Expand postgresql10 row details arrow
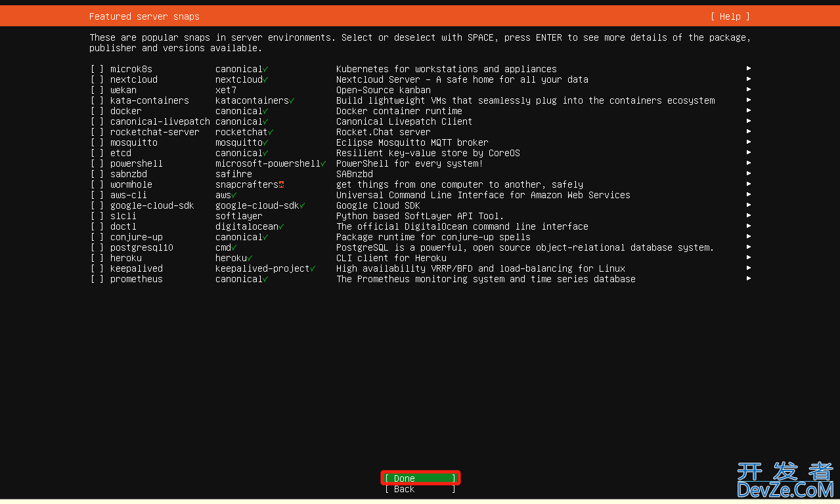This screenshot has height=504, width=840. click(749, 247)
